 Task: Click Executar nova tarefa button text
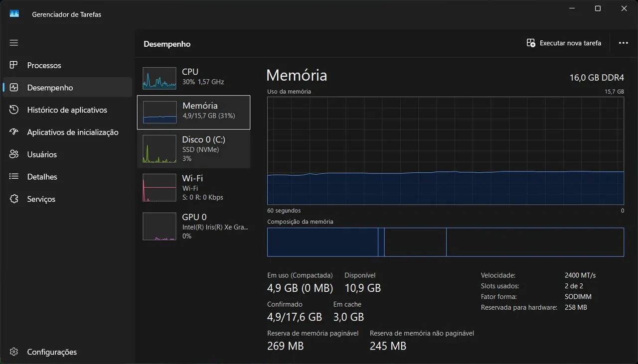pyautogui.click(x=570, y=43)
